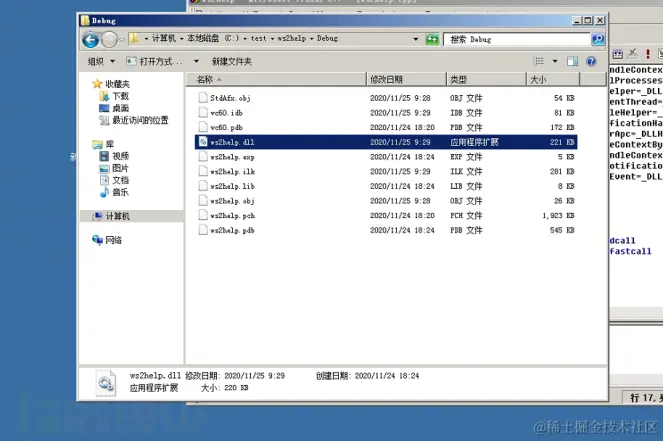
Task: Sort by 修改日期 column header
Action: (x=406, y=79)
